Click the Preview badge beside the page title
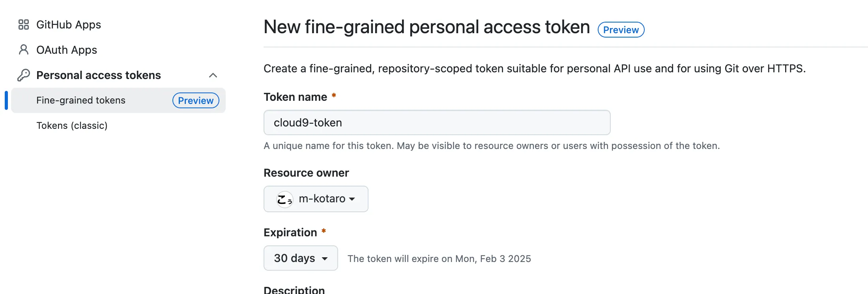 (621, 30)
